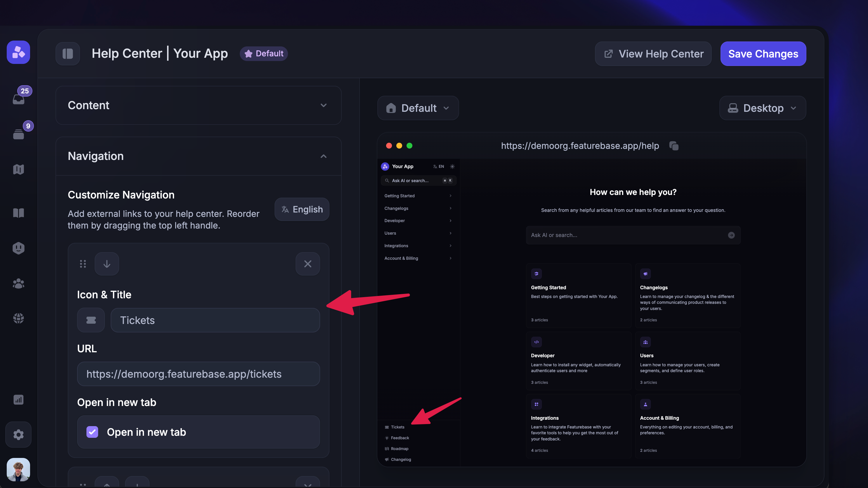Switch preview language via EN

click(439, 166)
